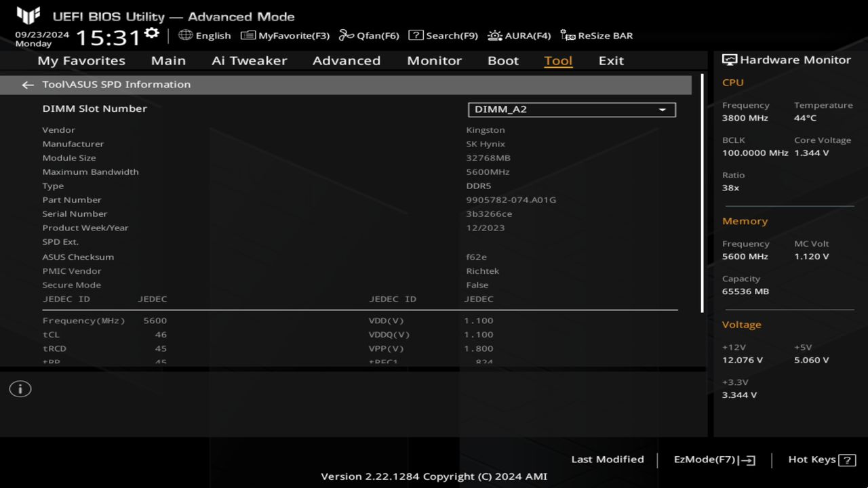Click MC Volt 1.120 V reading
The image size is (868, 488).
pos(812,257)
